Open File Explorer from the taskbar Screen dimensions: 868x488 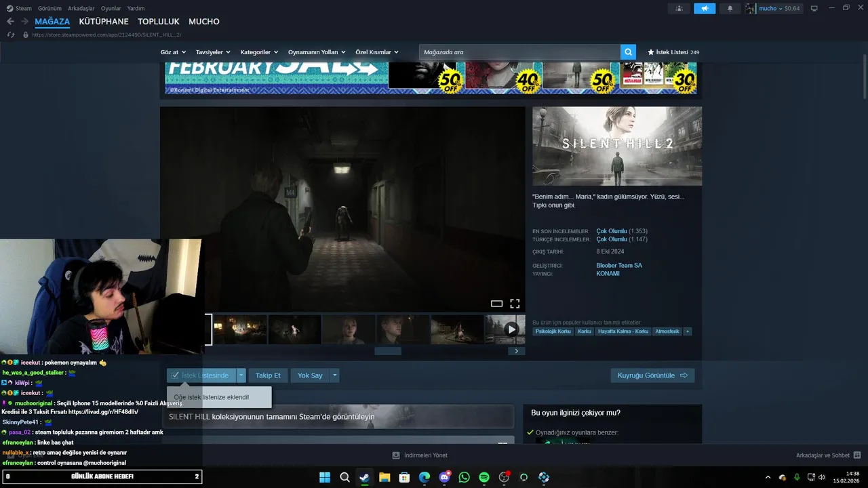pos(384,477)
